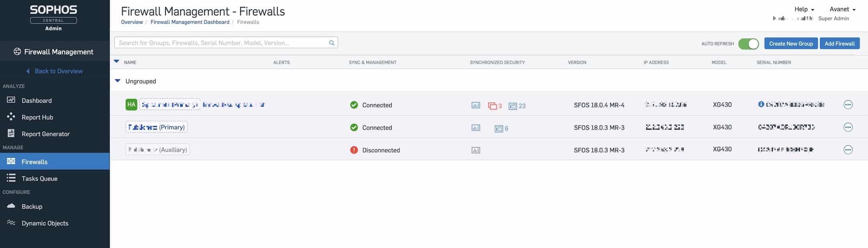868x248 pixels.
Task: Click the Firewall Management Dashboard breadcrumb
Action: [x=190, y=22]
